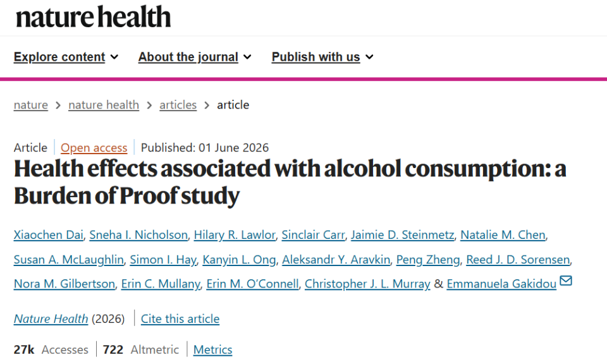The width and height of the screenshot is (607, 364).
Task: Click author Natalie M. Chen
Action: tap(503, 235)
